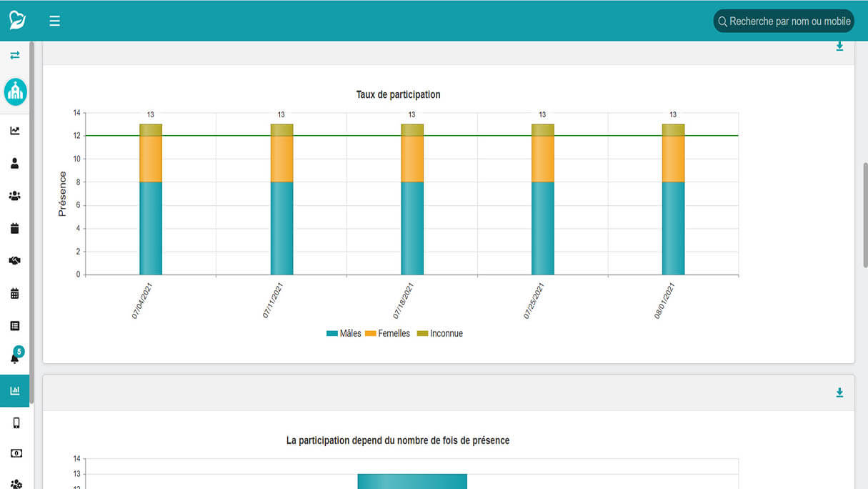Open the list icon in sidebar
Viewport: 868px width, 489px height.
15,326
